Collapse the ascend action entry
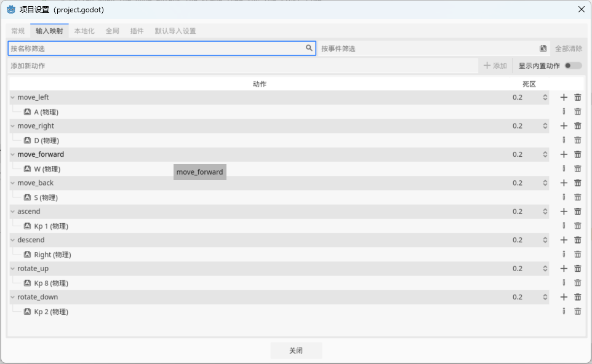The height and width of the screenshot is (364, 592). pyautogui.click(x=12, y=211)
